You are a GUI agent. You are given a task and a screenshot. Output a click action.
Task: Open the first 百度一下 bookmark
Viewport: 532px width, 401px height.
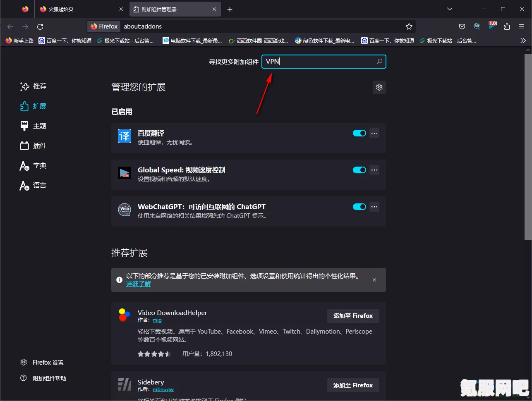(x=65, y=41)
